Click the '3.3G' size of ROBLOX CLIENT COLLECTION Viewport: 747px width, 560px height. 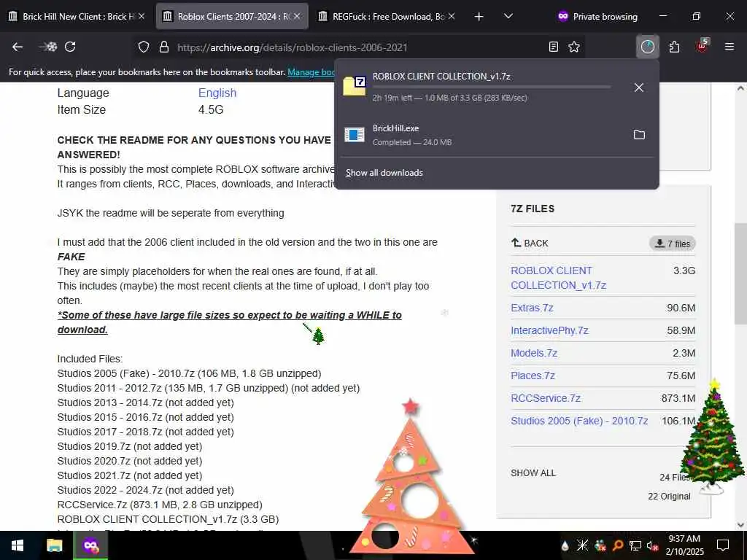(x=684, y=271)
